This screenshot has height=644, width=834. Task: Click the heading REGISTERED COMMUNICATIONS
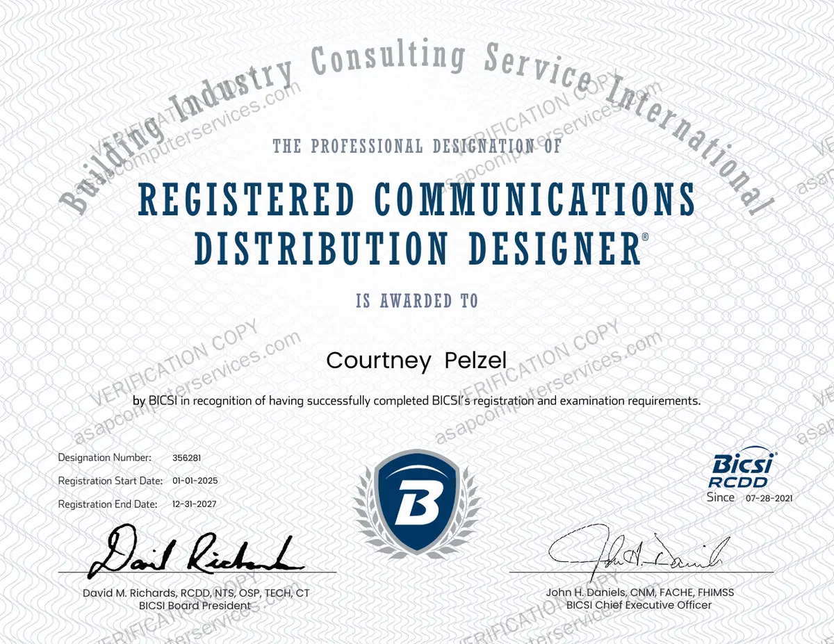coord(417,198)
